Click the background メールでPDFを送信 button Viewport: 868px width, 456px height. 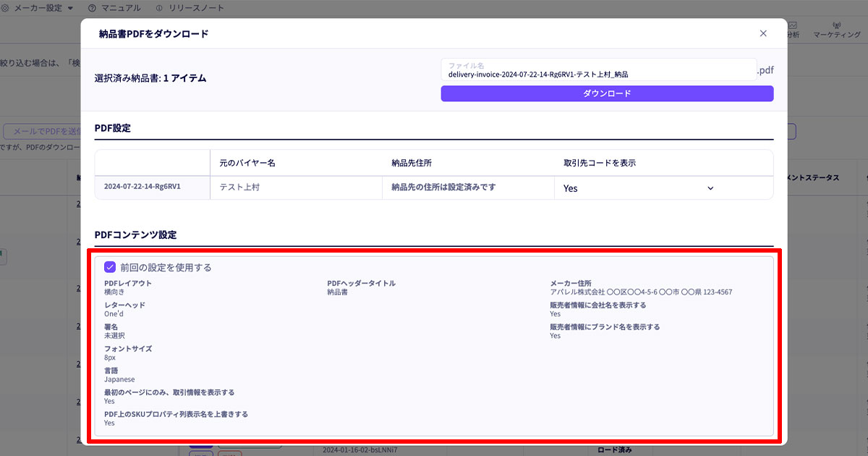[x=43, y=131]
